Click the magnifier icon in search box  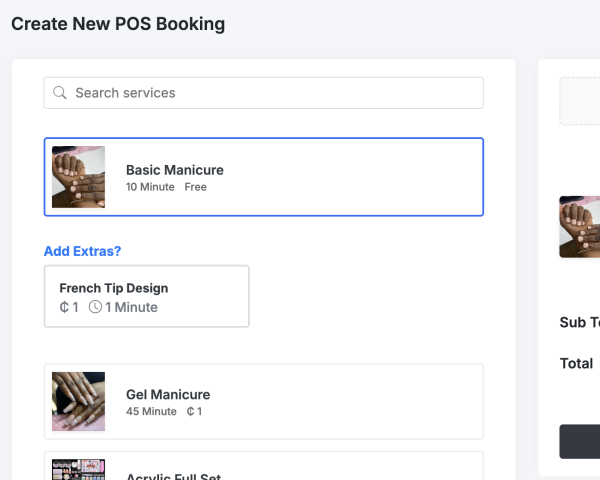pyautogui.click(x=60, y=93)
